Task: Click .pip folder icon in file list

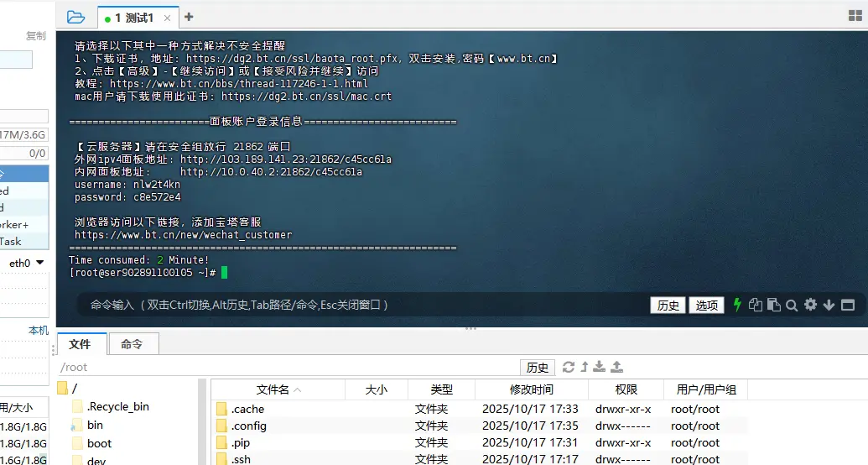Action: pos(221,442)
